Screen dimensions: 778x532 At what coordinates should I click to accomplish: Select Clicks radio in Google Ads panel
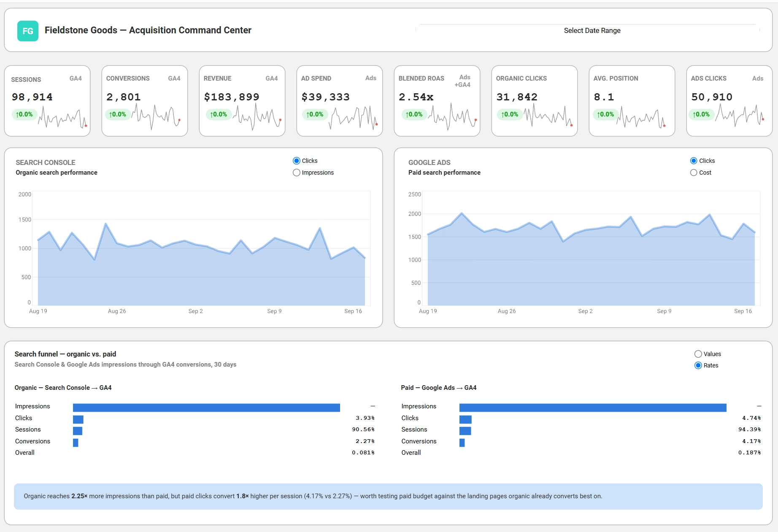point(694,161)
